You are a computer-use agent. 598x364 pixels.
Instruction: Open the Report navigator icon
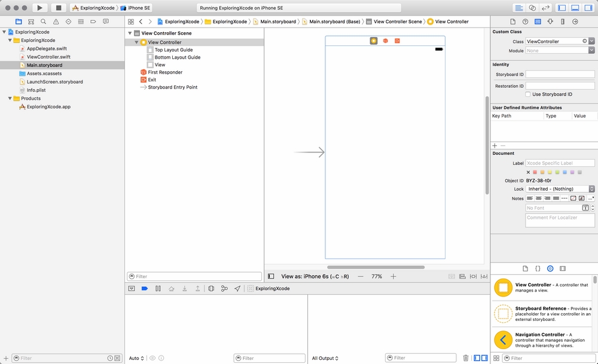point(106,22)
